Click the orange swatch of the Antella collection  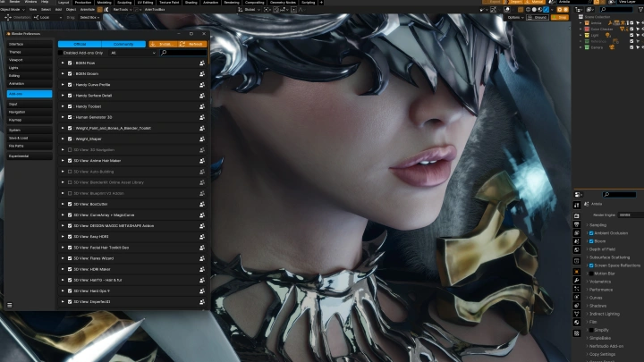587,23
